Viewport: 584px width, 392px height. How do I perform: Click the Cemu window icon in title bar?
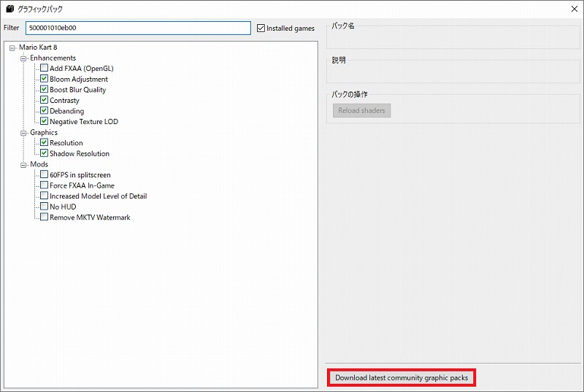pyautogui.click(x=10, y=9)
